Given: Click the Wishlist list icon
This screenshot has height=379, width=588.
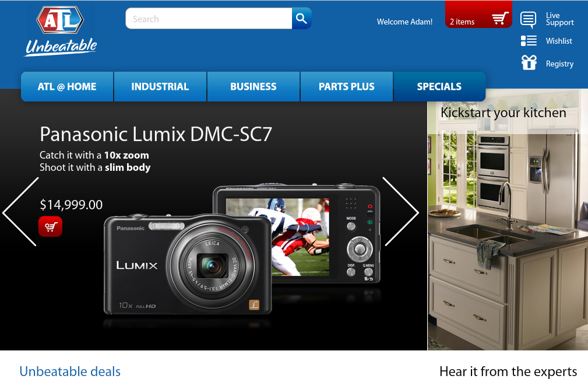Looking at the screenshot, I should click(529, 41).
